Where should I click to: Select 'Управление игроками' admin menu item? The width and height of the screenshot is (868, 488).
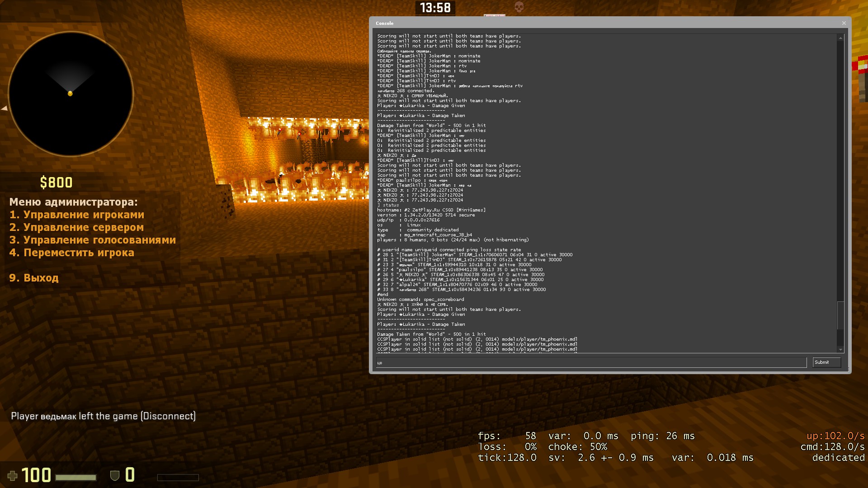click(77, 215)
